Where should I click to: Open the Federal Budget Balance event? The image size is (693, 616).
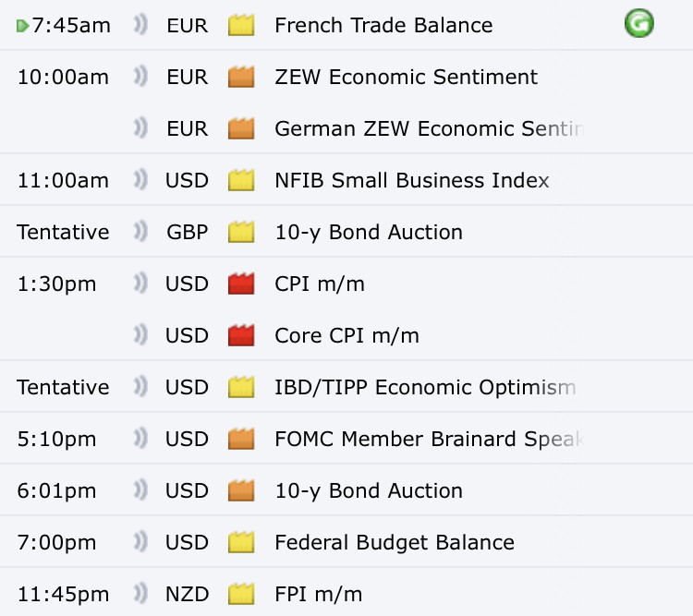[395, 543]
